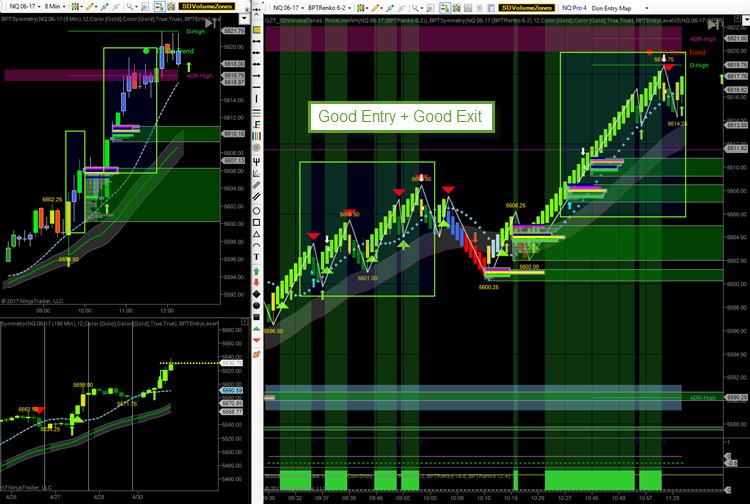Select the trend channel parallel lines tool

pos(256,197)
